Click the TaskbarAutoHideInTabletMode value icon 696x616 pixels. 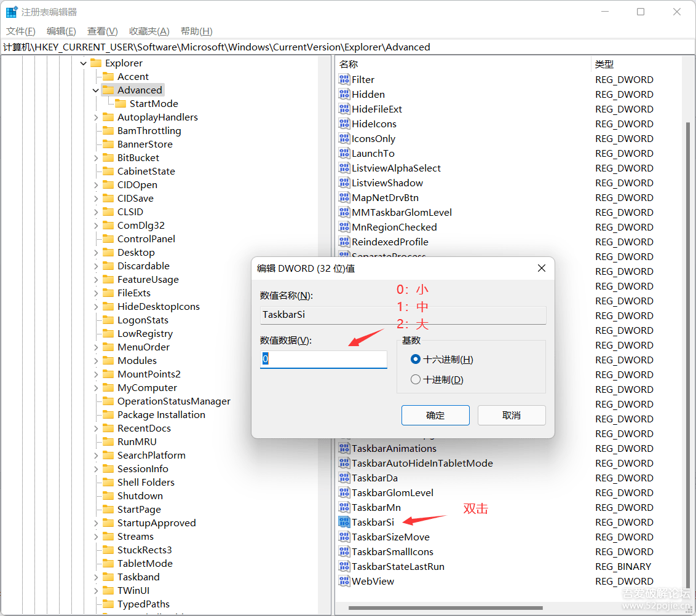[x=344, y=463]
